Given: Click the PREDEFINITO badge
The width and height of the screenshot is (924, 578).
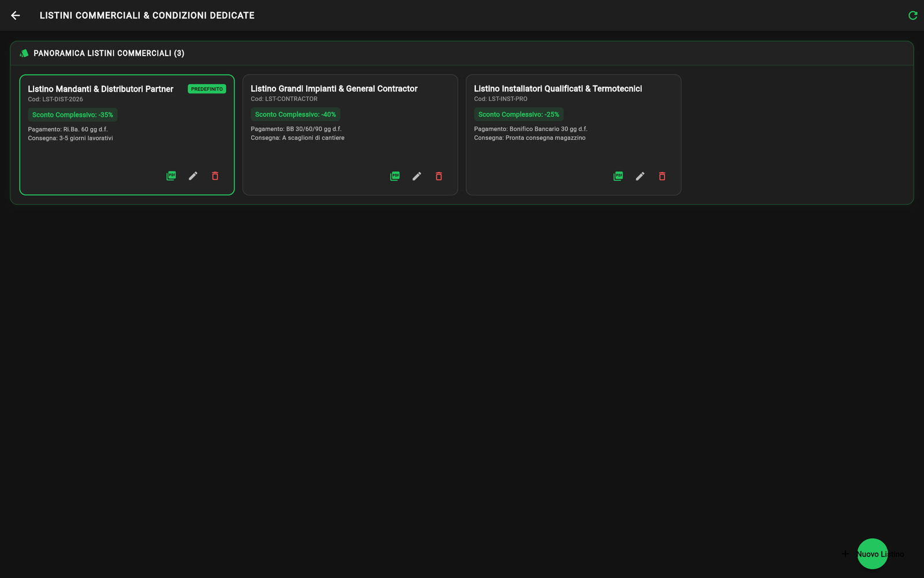Looking at the screenshot, I should click(207, 89).
